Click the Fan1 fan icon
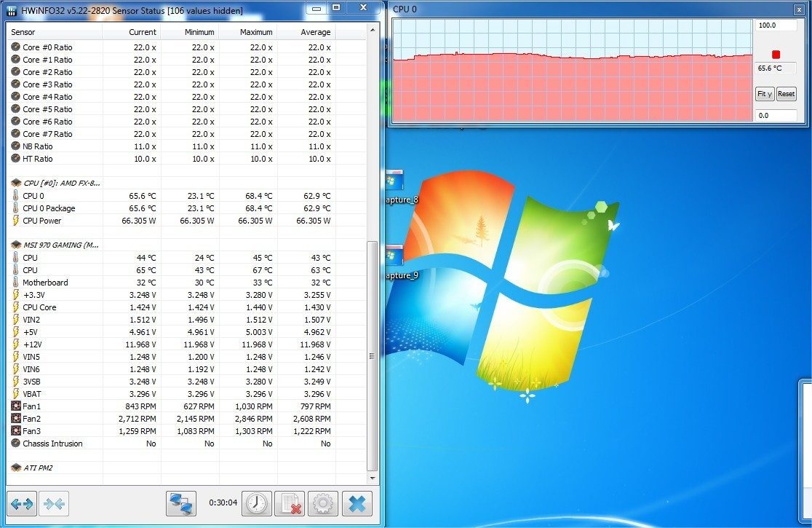The height and width of the screenshot is (528, 812). (x=15, y=406)
